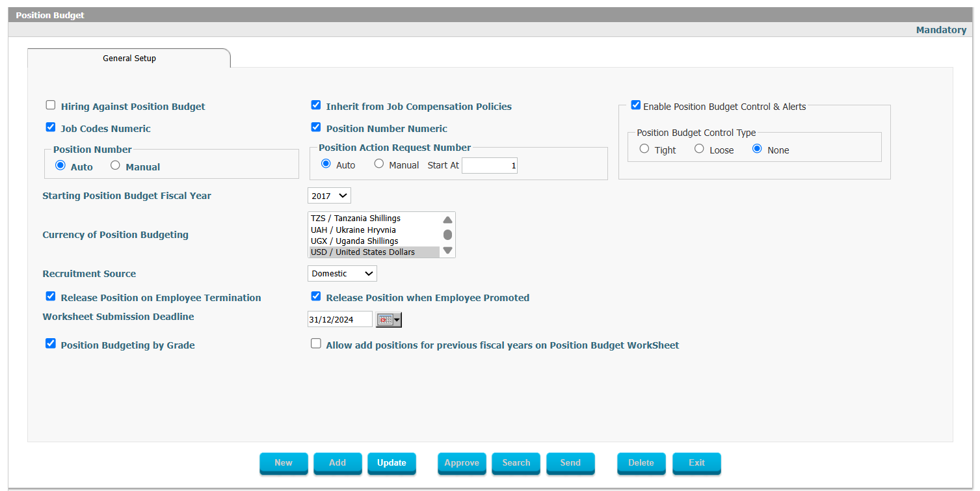Click the Mandatory label at top right
980x491 pixels.
(941, 30)
